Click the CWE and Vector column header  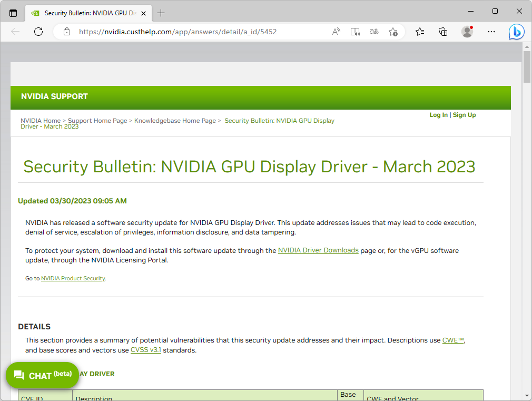[x=423, y=396]
